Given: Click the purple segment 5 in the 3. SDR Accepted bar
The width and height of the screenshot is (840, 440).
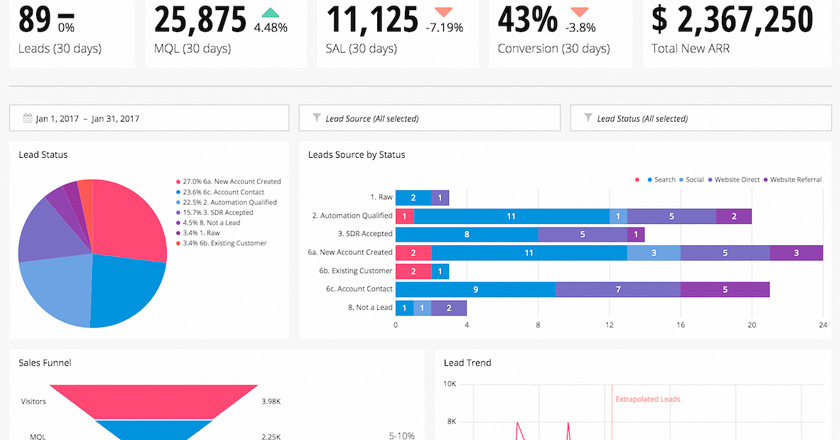Looking at the screenshot, I should 582,234.
